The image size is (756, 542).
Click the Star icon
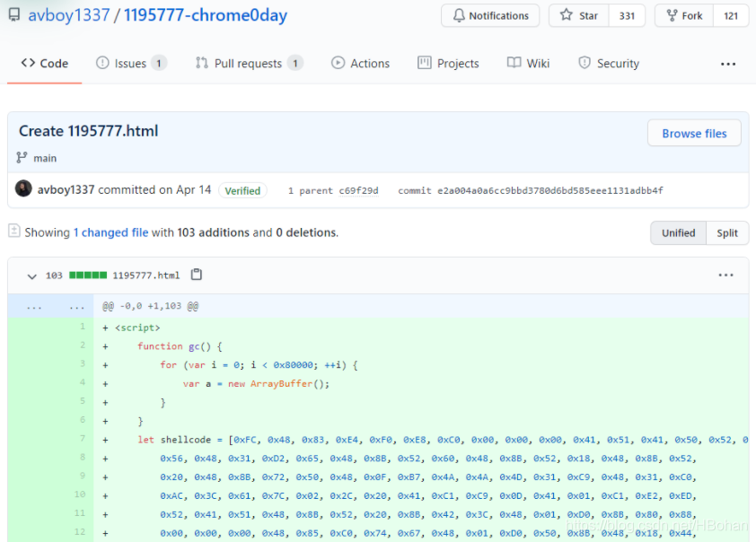tap(566, 15)
